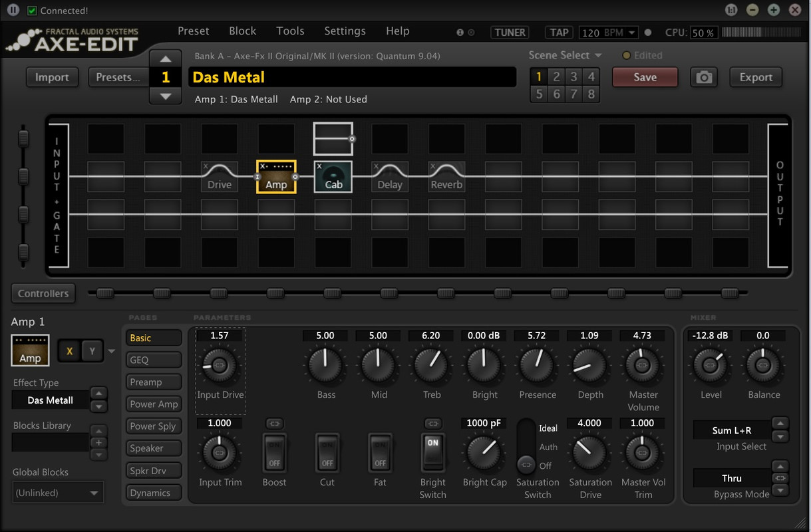Click the Save button
This screenshot has width=811, height=532.
(x=645, y=77)
